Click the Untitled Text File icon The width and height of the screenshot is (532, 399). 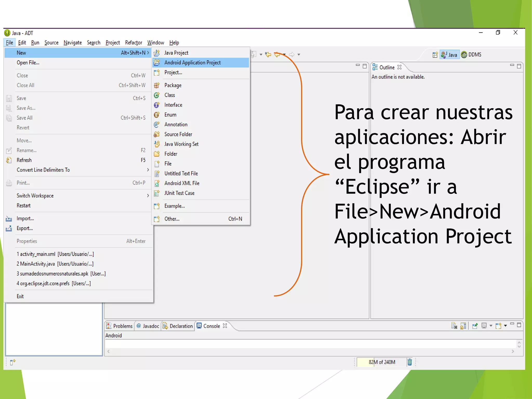coord(157,174)
